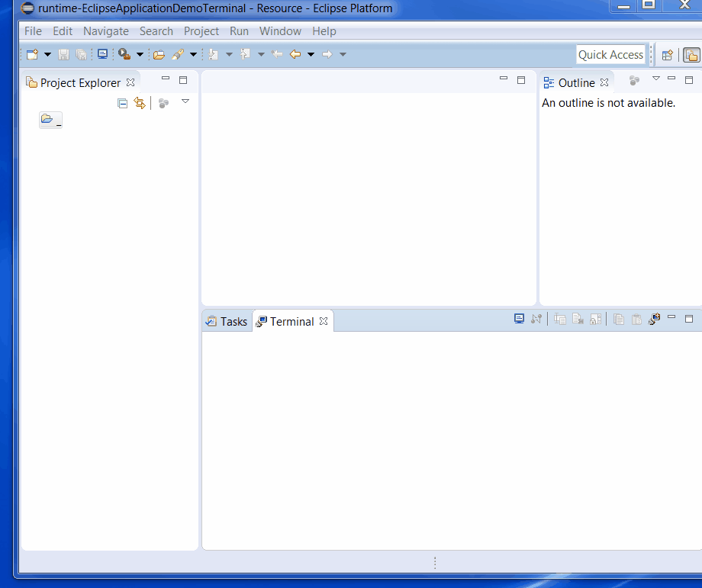This screenshot has width=702, height=588.
Task: Click the open folder icon in main toolbar
Action: (x=159, y=54)
